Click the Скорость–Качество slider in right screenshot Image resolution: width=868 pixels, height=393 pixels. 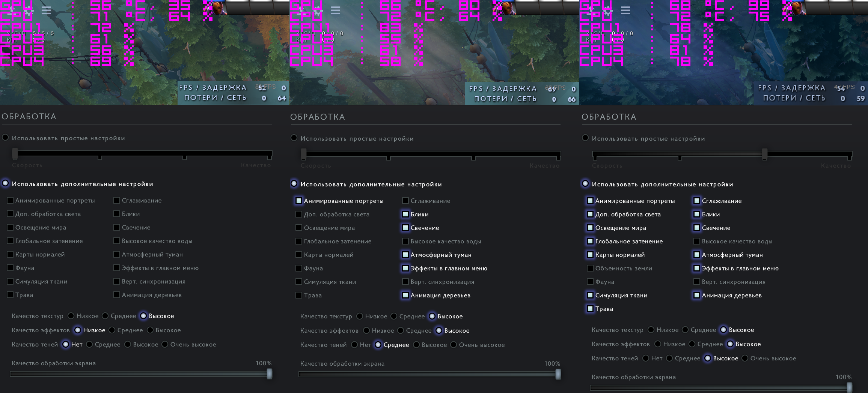pos(722,154)
